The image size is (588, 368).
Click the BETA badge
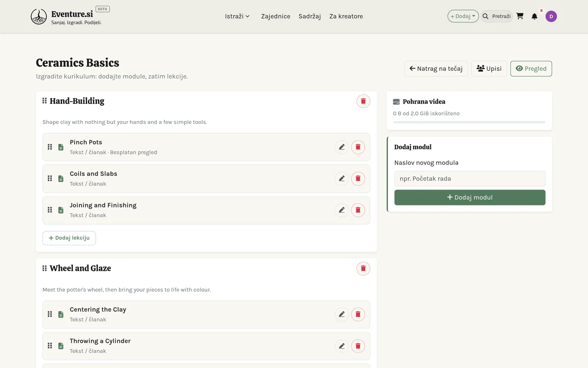click(x=102, y=9)
